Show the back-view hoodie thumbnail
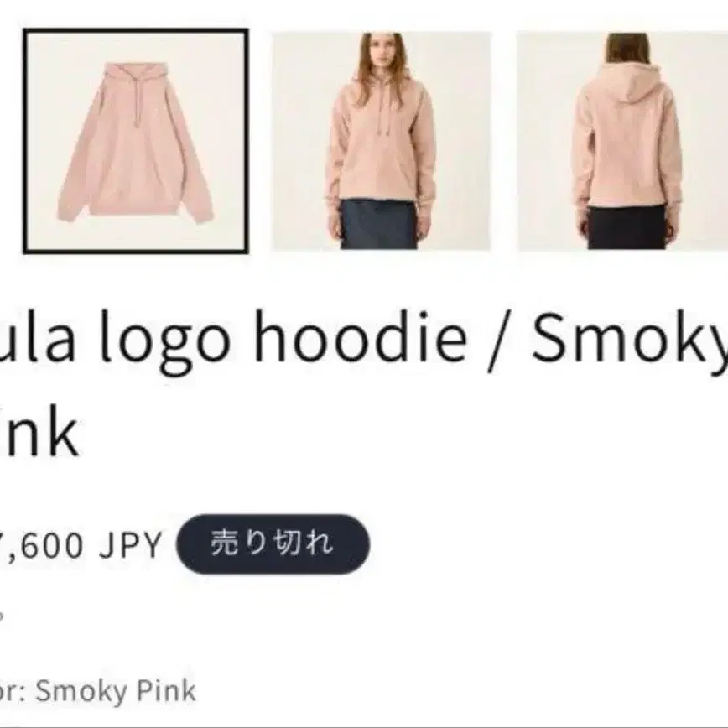Image resolution: width=728 pixels, height=728 pixels. 622,141
